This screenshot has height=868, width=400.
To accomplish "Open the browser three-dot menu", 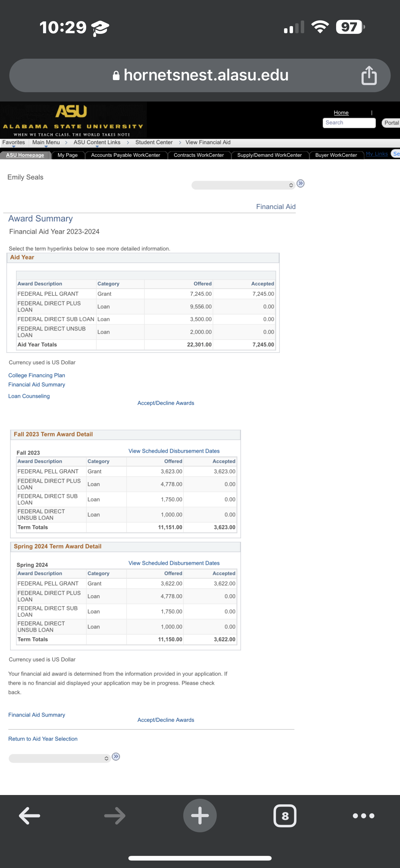I will (x=363, y=816).
